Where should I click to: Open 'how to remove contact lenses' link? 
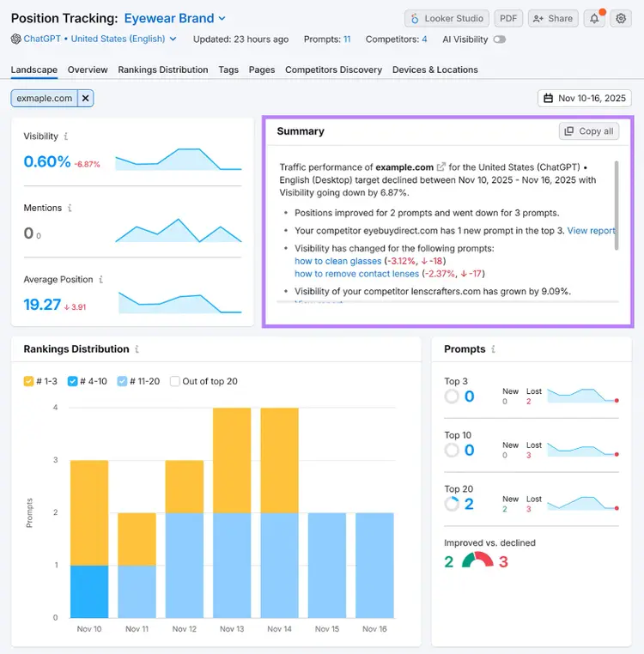pos(356,274)
